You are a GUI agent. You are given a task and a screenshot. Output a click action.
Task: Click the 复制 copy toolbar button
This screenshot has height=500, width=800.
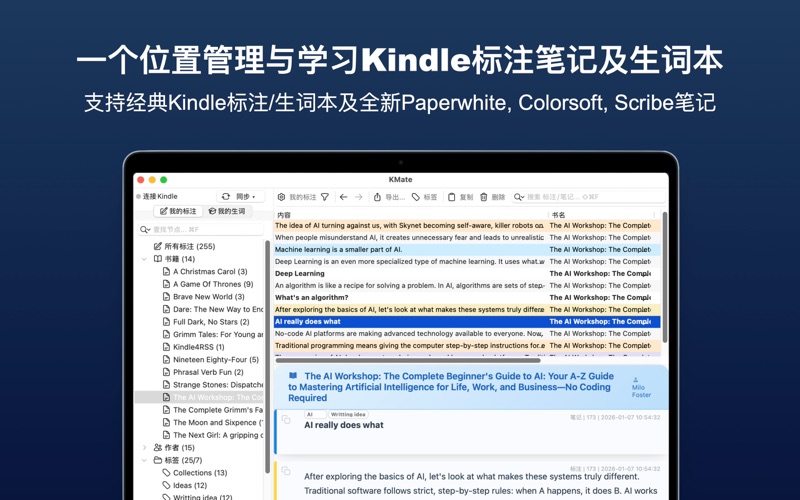click(x=461, y=197)
